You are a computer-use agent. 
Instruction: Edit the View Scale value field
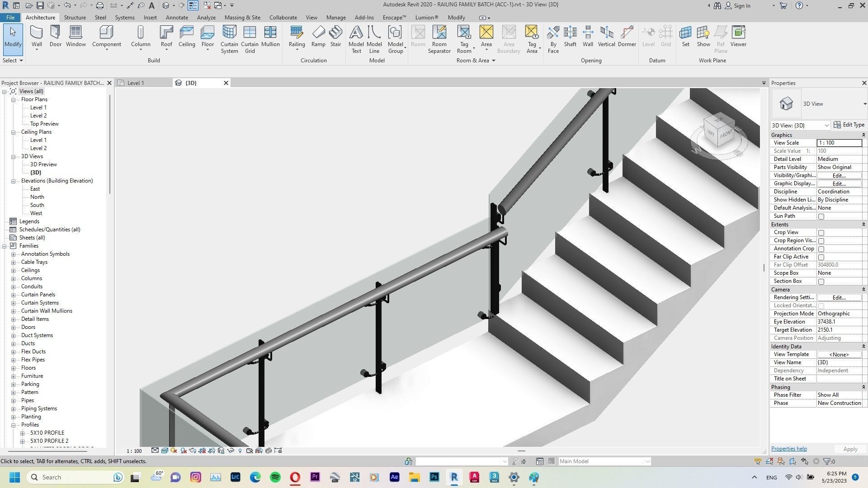tap(839, 142)
